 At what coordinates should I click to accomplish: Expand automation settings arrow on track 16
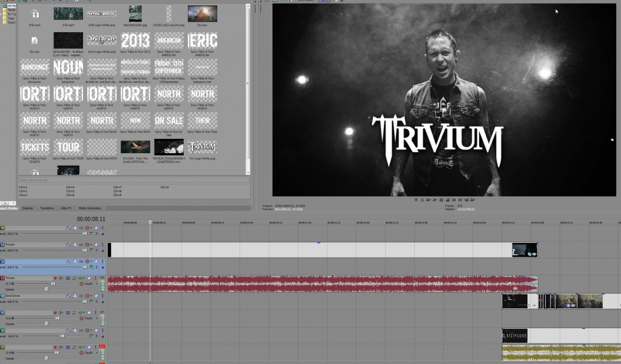tap(91, 330)
